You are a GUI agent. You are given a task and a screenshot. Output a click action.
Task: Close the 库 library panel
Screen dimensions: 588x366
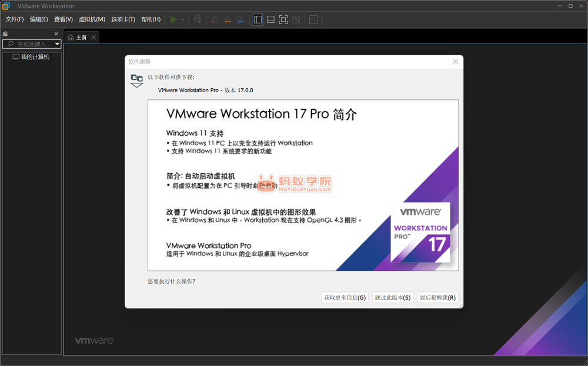pyautogui.click(x=56, y=33)
